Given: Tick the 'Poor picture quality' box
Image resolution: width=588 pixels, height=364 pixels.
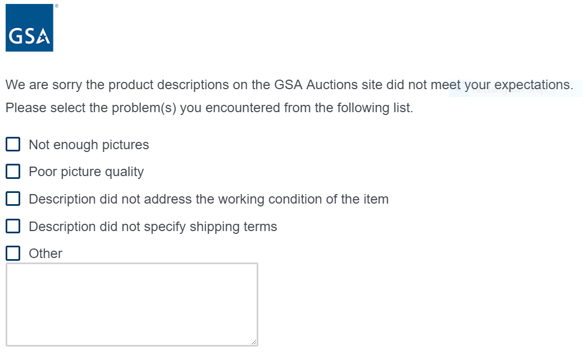Looking at the screenshot, I should 13,172.
